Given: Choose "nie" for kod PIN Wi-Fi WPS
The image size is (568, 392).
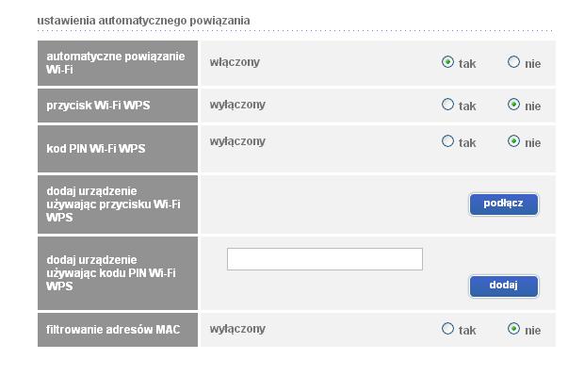Looking at the screenshot, I should point(513,141).
